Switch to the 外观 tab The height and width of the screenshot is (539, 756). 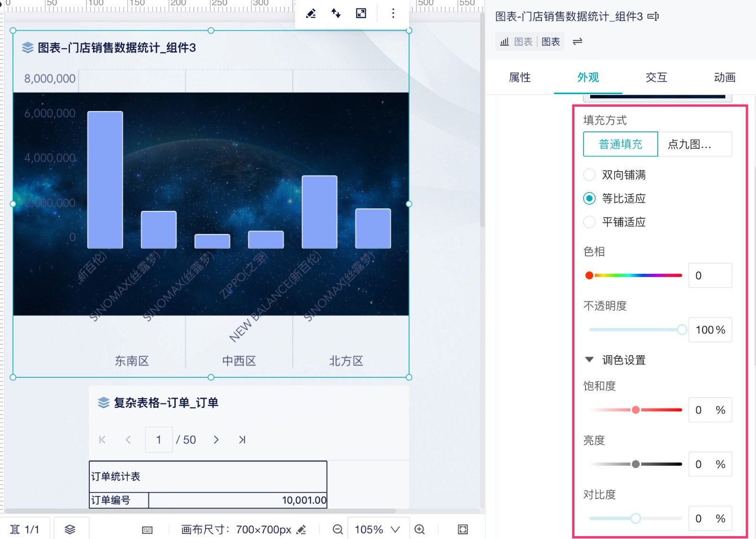coord(588,78)
